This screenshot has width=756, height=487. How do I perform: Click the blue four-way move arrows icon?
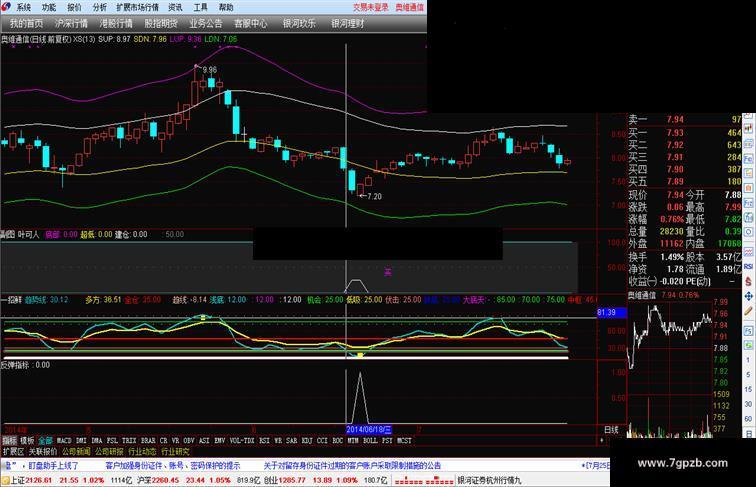click(x=748, y=296)
